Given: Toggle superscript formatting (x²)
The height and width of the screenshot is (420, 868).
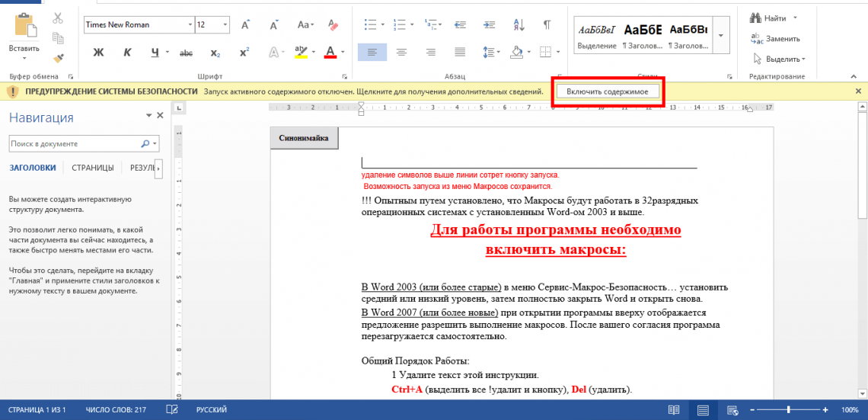Looking at the screenshot, I should pyautogui.click(x=244, y=53).
